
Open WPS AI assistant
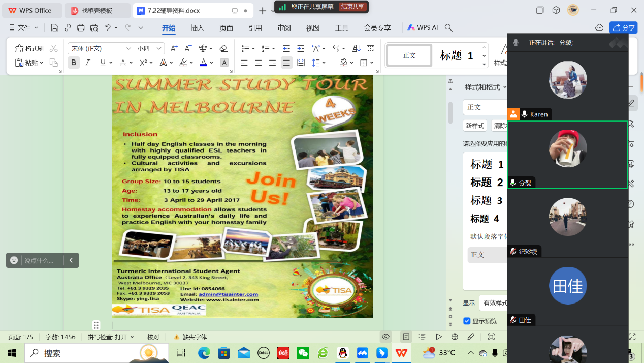[423, 28]
